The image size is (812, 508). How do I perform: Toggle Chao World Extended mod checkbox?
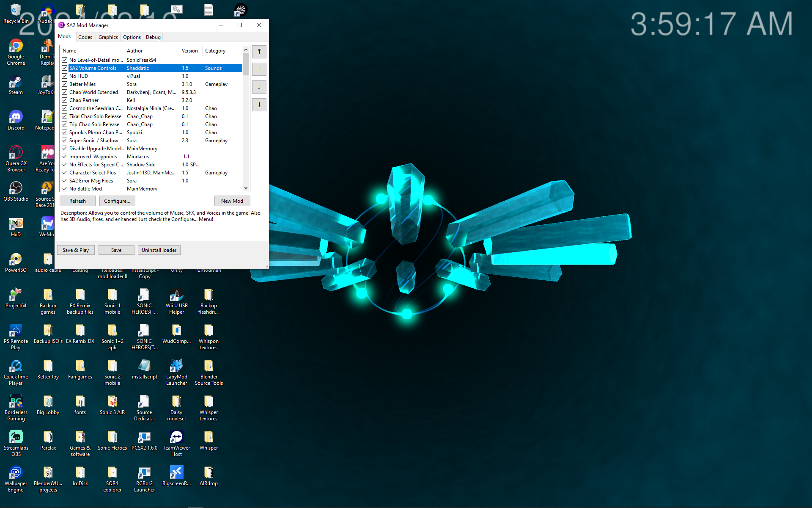tap(65, 92)
